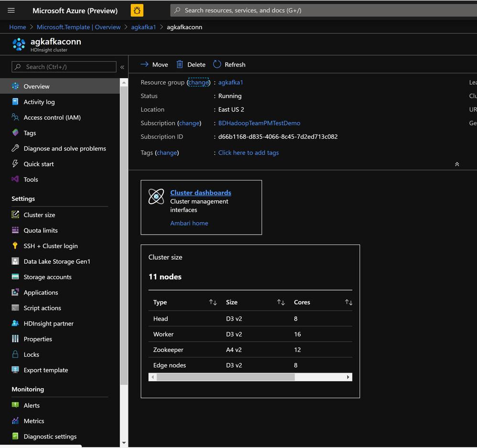Click the Locks padlock icon
The width and height of the screenshot is (477, 448).
click(15, 354)
